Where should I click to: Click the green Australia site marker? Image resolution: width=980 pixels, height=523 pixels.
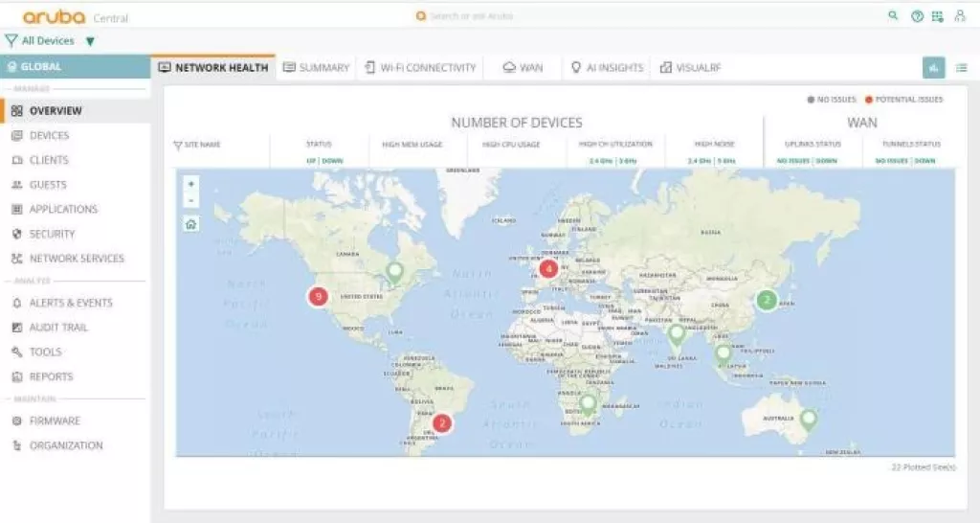point(809,418)
